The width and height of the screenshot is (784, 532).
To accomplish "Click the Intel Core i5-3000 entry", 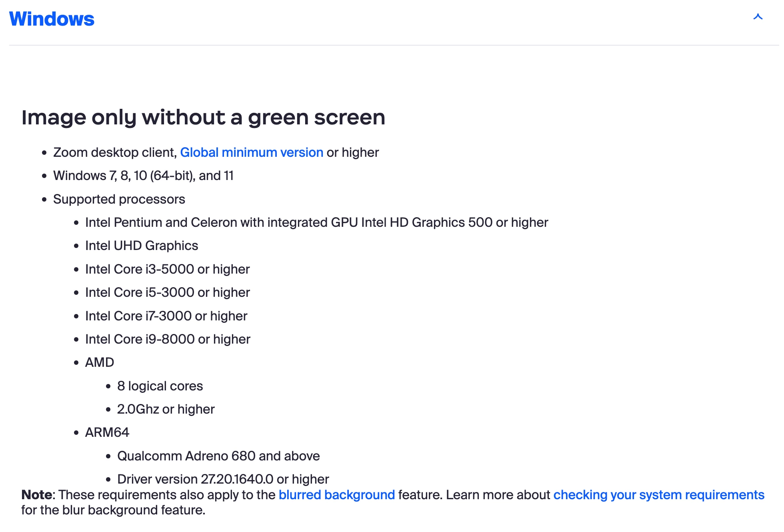I will [x=167, y=292].
